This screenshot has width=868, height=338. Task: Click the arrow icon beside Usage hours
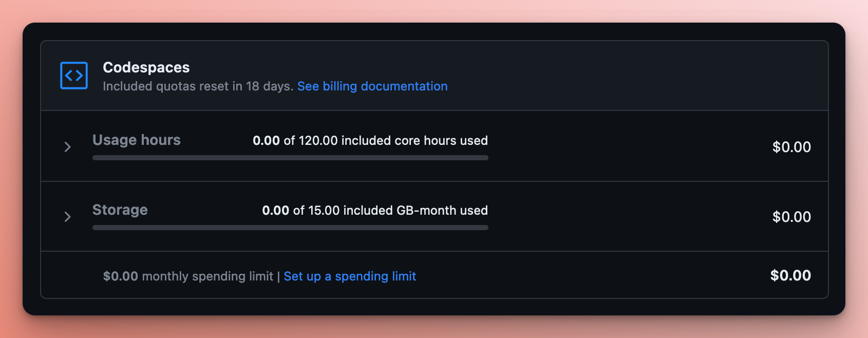68,147
